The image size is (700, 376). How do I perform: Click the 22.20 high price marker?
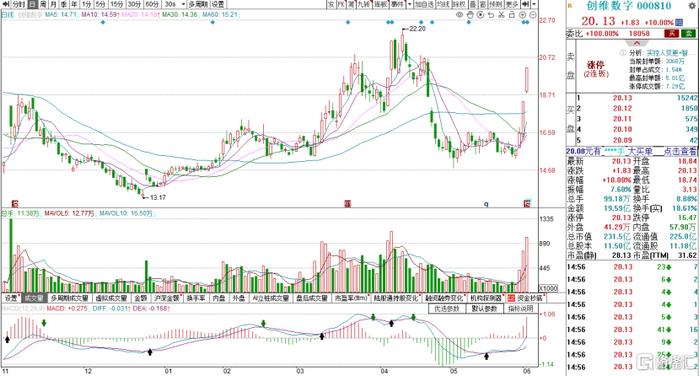tap(417, 29)
